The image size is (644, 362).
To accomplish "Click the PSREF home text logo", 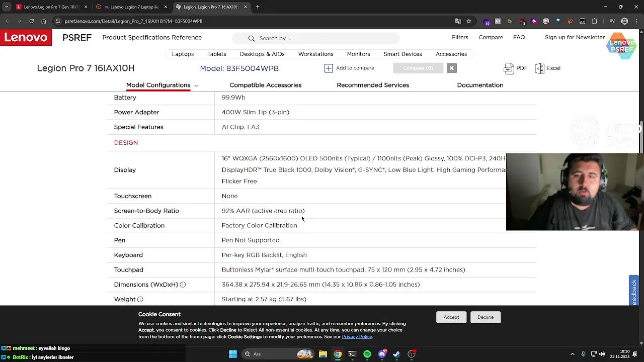I will pyautogui.click(x=77, y=38).
